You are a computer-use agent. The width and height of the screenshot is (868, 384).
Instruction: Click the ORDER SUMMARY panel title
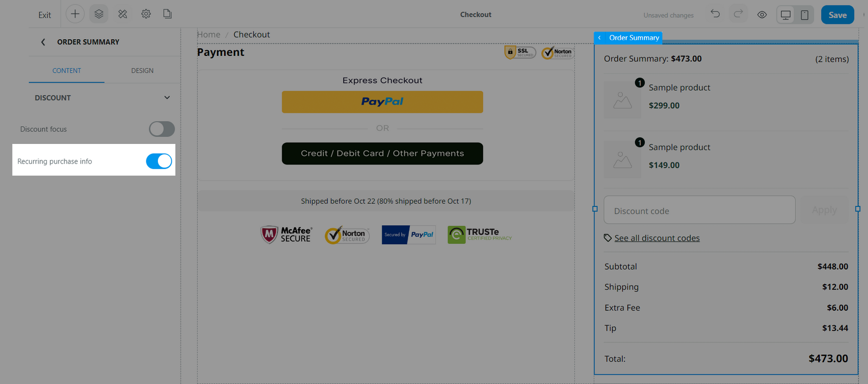(x=88, y=42)
